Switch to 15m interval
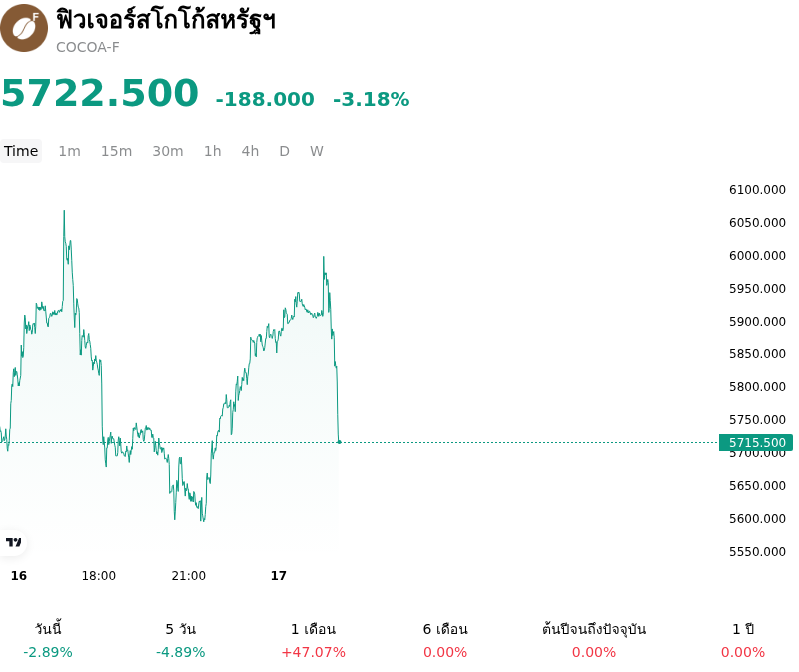799x672 pixels. [116, 151]
